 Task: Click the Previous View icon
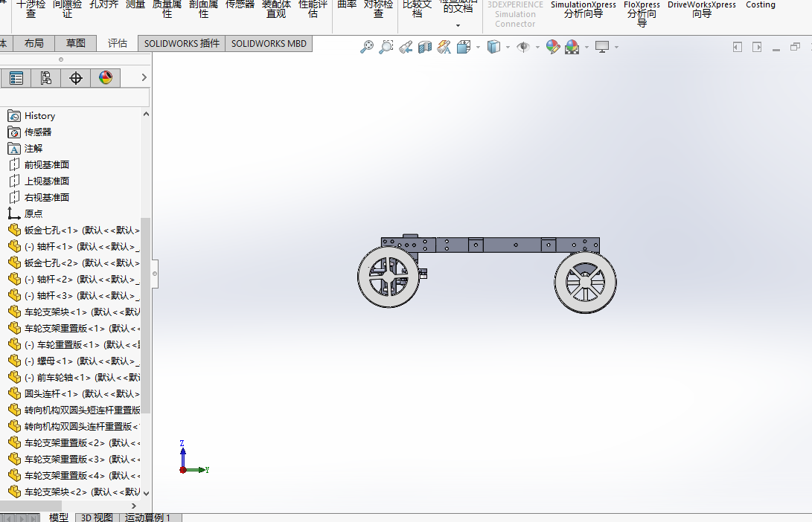(406, 47)
